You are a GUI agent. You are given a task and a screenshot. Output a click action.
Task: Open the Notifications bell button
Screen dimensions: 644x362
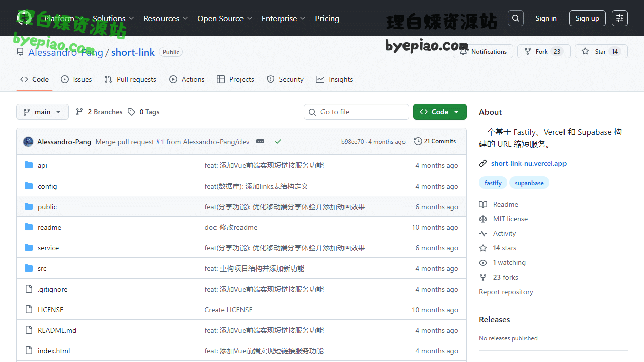click(483, 51)
